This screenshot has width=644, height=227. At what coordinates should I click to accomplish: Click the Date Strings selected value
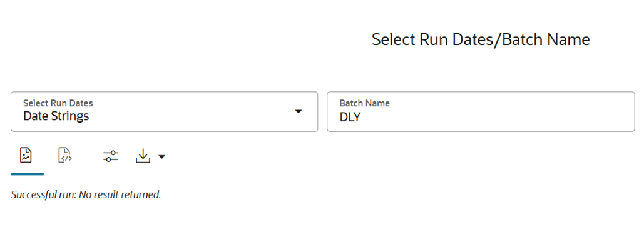pos(56,116)
